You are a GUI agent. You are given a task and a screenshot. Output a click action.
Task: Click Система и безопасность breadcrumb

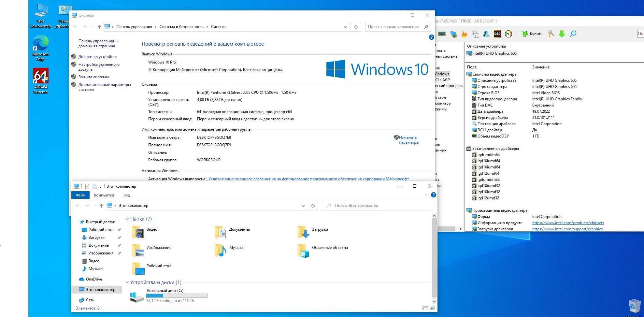[x=181, y=27]
